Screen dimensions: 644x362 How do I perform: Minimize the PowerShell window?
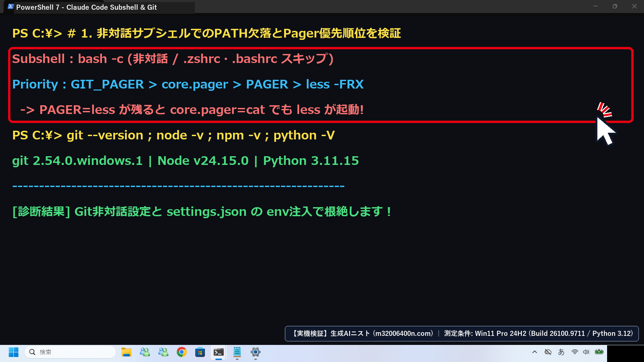pos(596,6)
